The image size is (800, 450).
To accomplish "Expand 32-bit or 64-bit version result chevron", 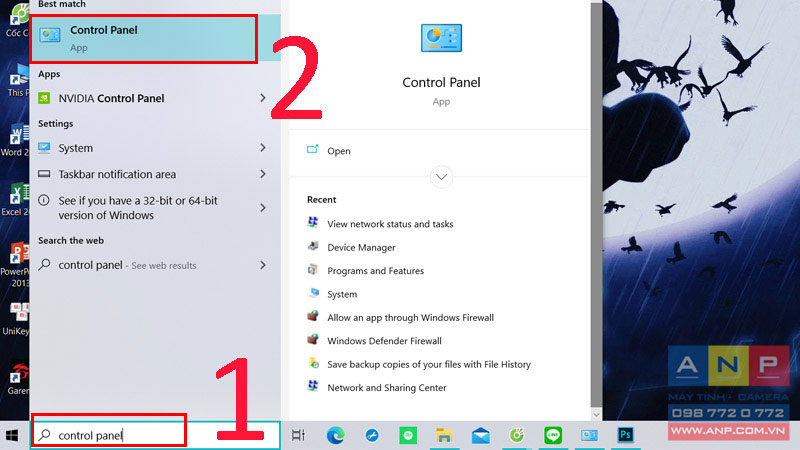I will click(x=263, y=208).
